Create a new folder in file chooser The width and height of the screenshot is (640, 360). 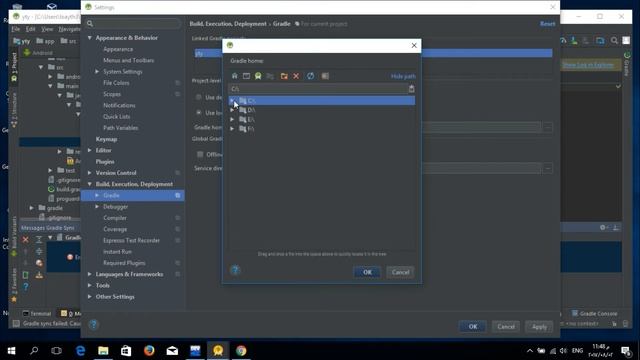284,76
